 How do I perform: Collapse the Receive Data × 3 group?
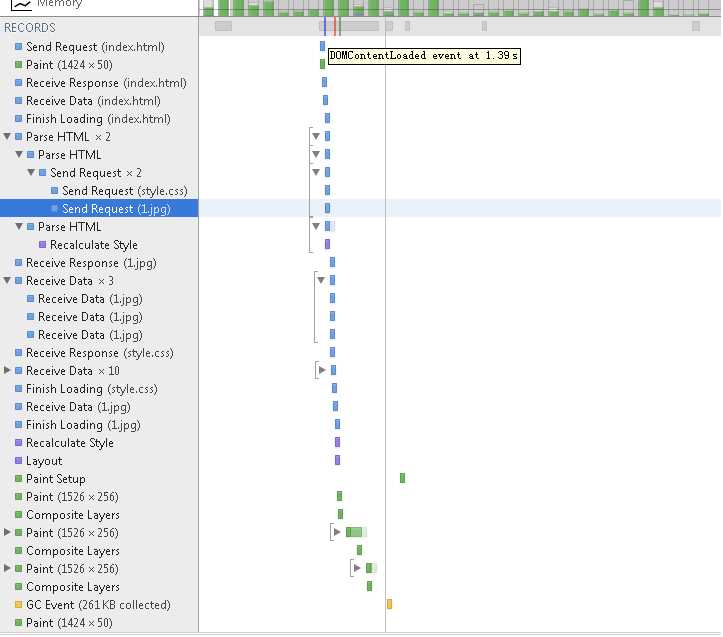click(x=7, y=280)
